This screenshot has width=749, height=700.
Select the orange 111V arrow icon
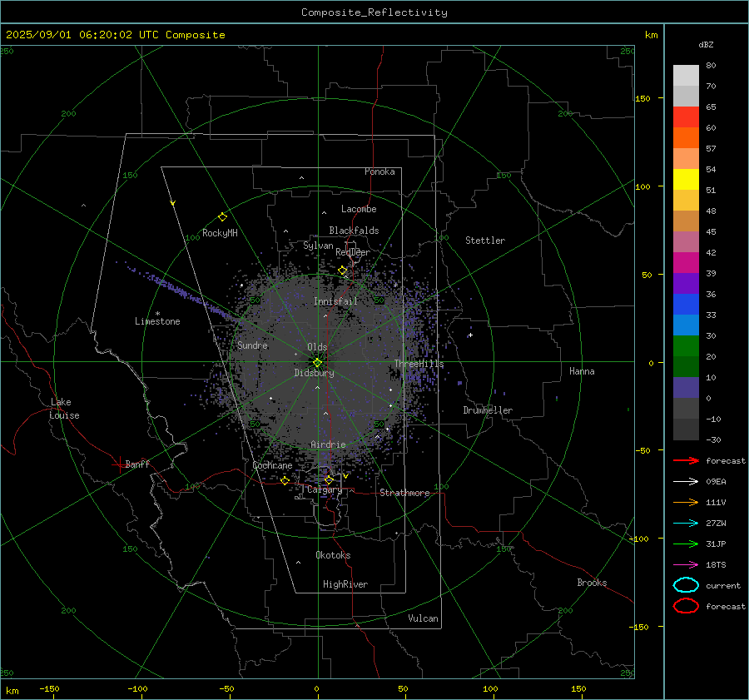[x=686, y=502]
